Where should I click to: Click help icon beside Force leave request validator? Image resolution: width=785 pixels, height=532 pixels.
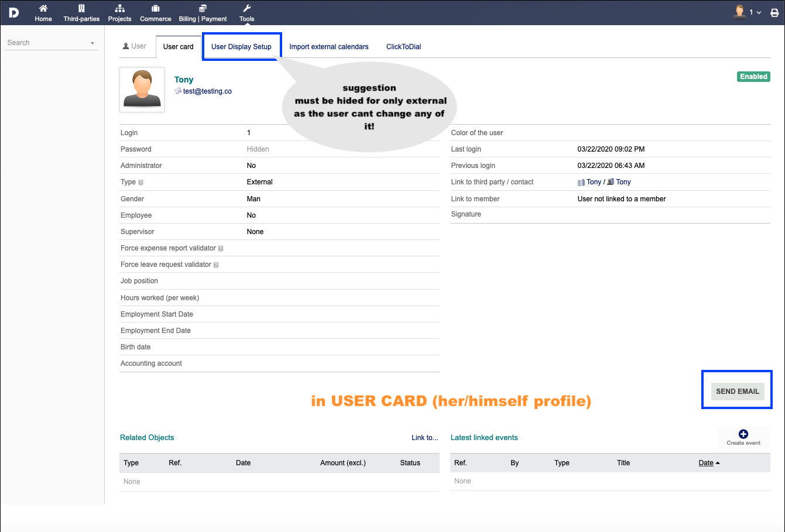pyautogui.click(x=216, y=265)
